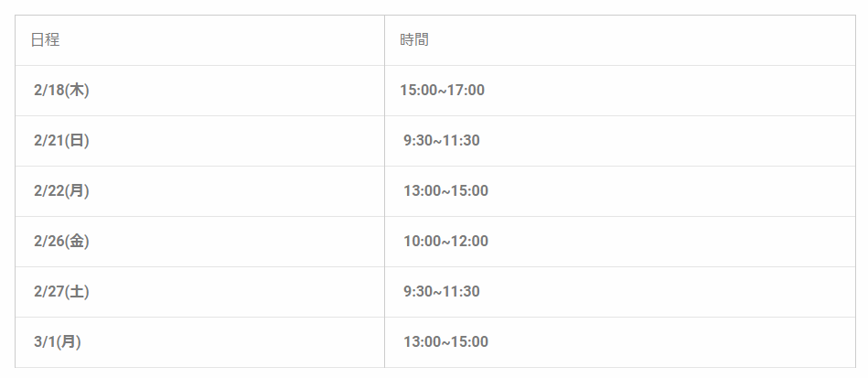The height and width of the screenshot is (378, 868).
Task: Choose the 2/26(金) date cell
Action: [61, 242]
